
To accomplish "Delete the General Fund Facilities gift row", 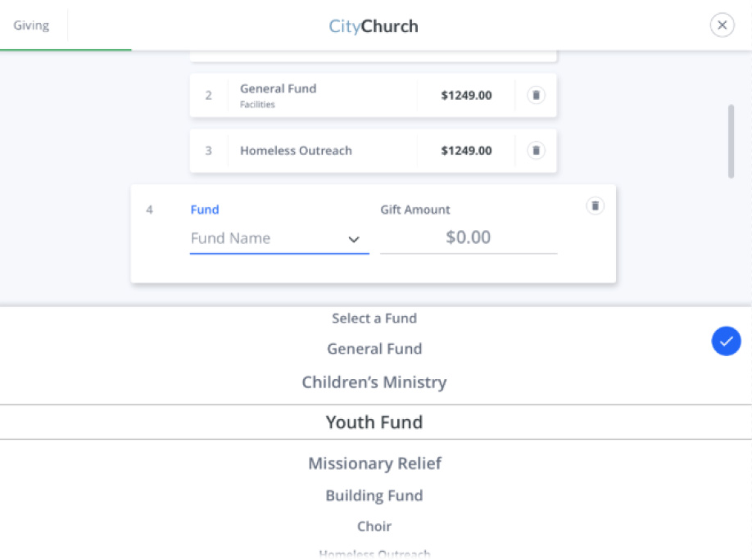I will [x=536, y=95].
